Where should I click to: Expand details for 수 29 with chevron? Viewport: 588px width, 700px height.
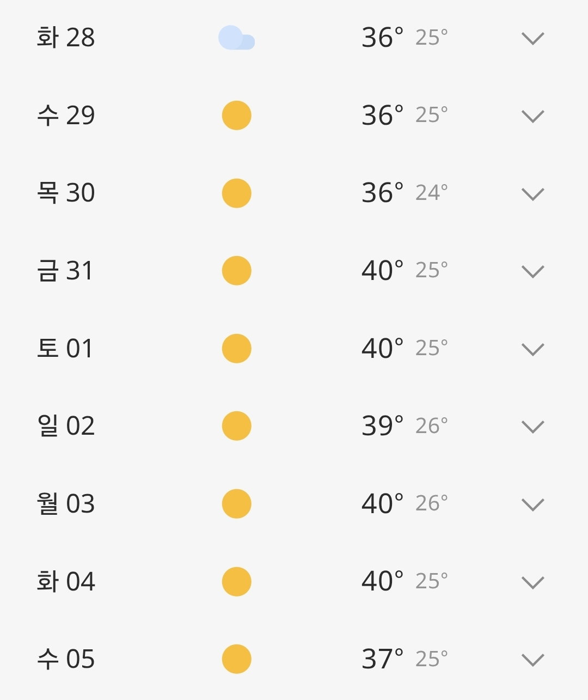coord(533,117)
